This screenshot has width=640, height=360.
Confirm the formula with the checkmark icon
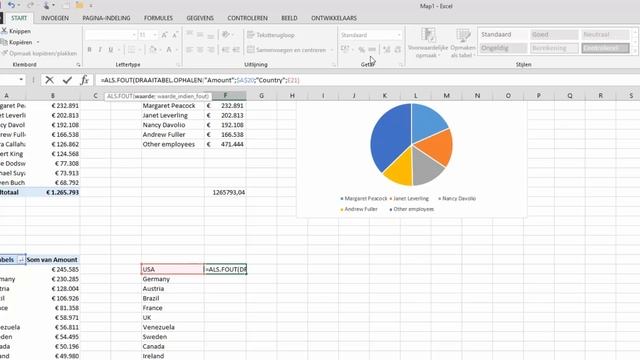pyautogui.click(x=67, y=80)
